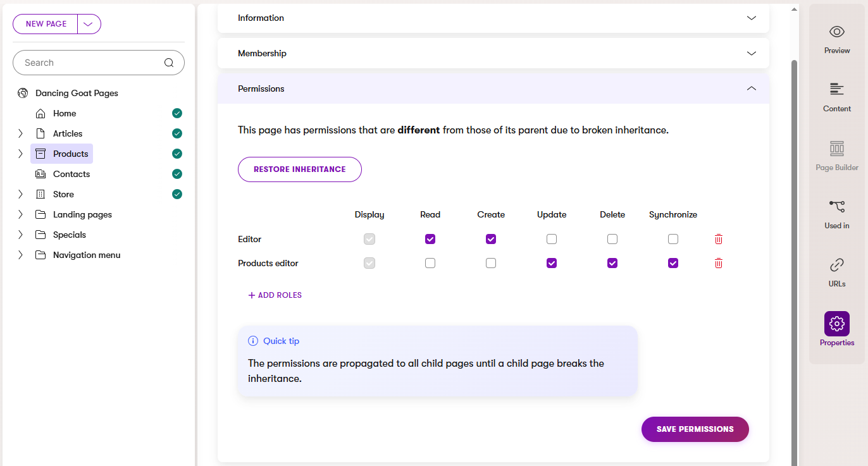Open the URLs link icon
This screenshot has height=466, width=868.
pyautogui.click(x=836, y=265)
